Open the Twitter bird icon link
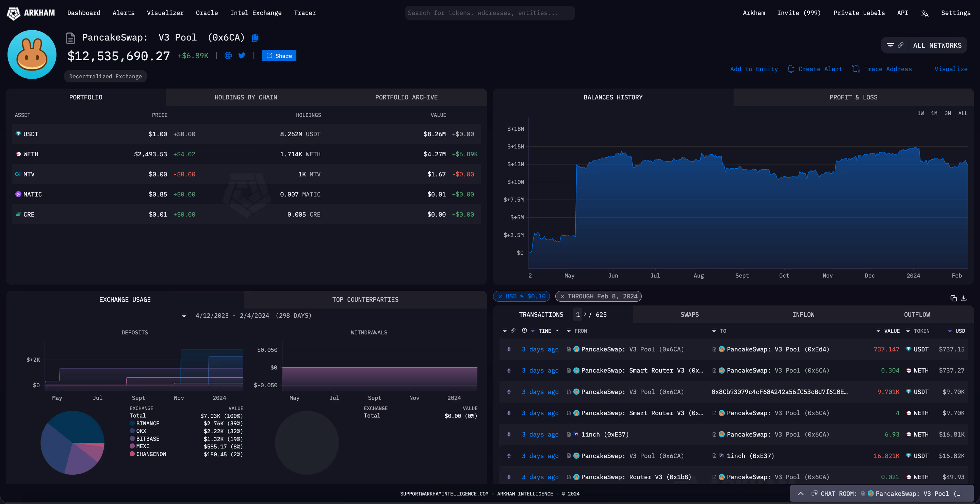The height and width of the screenshot is (504, 980). [242, 56]
